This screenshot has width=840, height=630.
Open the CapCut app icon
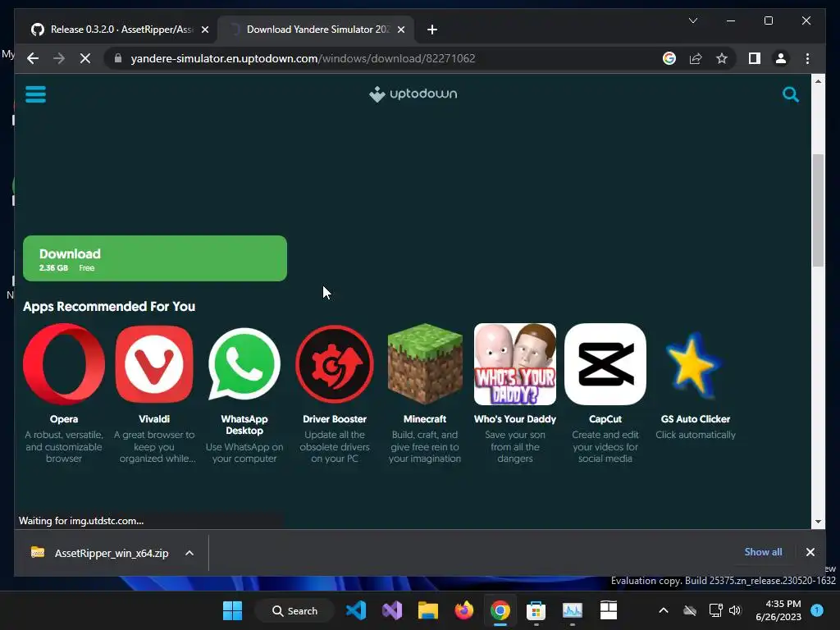pos(605,363)
